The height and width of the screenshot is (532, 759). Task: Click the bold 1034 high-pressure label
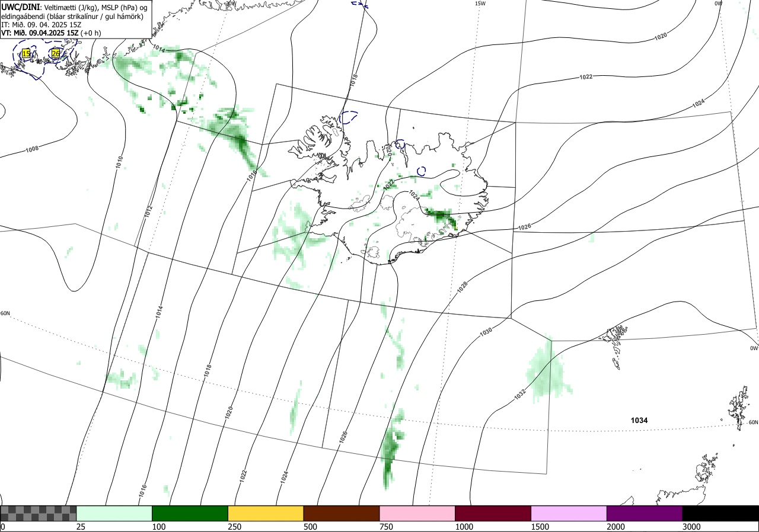pos(639,420)
